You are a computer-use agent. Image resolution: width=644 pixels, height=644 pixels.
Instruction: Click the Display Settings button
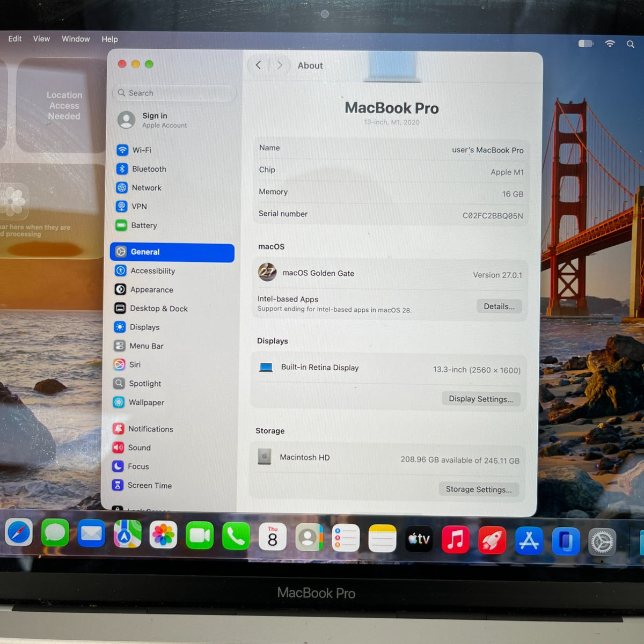click(x=481, y=399)
